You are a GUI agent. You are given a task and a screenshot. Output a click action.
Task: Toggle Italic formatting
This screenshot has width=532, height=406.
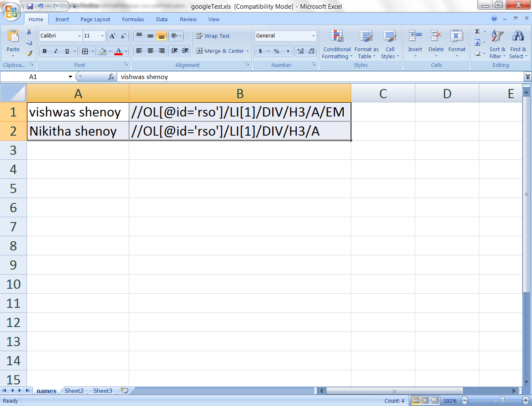(x=56, y=51)
